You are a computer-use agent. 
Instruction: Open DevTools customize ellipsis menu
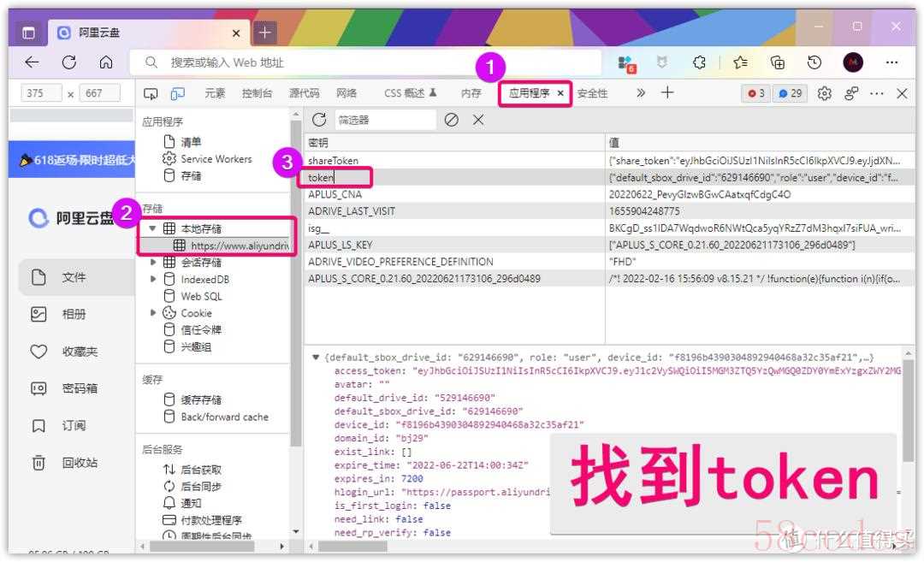coord(877,94)
